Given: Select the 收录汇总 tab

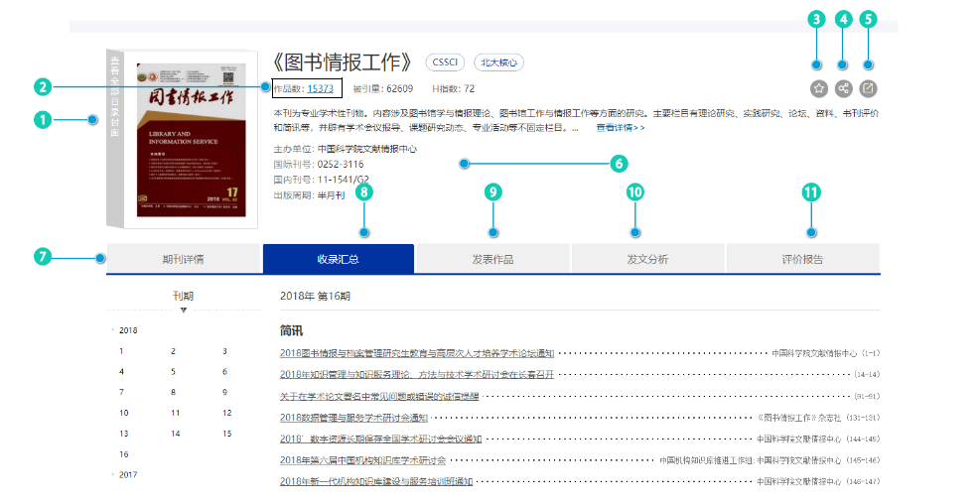Looking at the screenshot, I should (x=338, y=259).
